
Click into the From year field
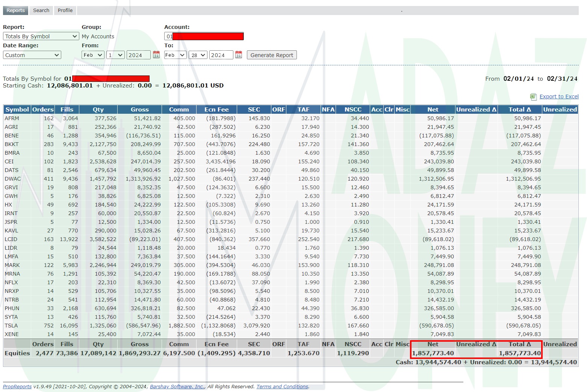(x=138, y=55)
